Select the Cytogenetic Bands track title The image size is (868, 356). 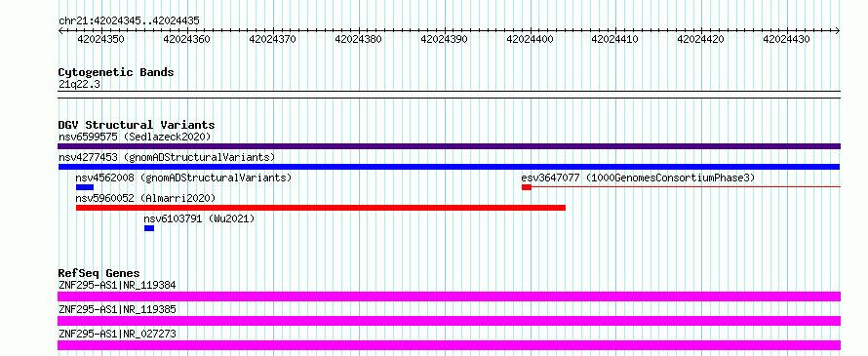(116, 72)
